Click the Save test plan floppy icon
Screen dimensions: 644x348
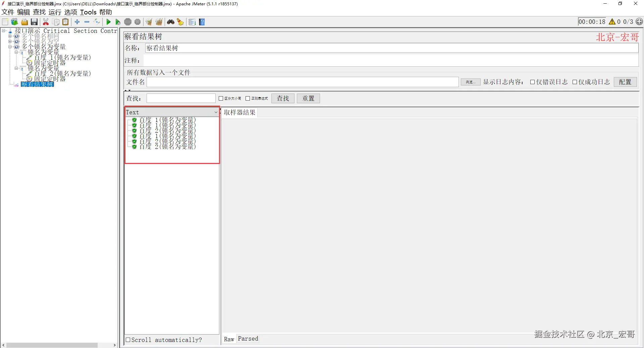click(34, 22)
